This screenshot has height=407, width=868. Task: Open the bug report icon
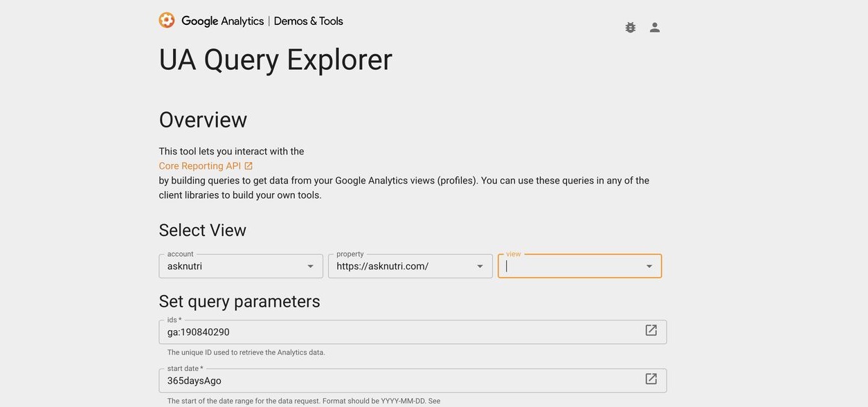tap(629, 26)
